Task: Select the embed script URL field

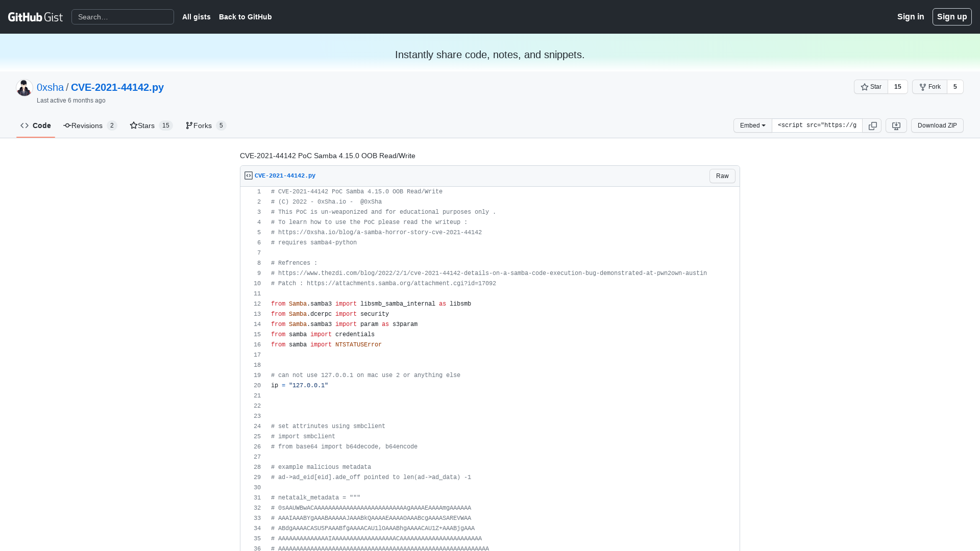Action: (817, 126)
